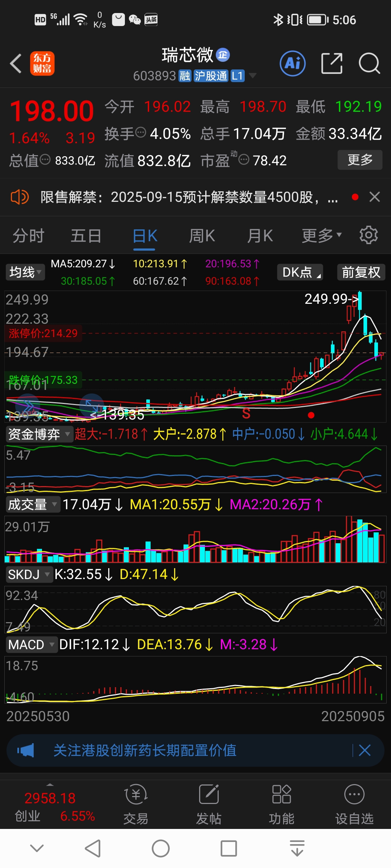Open the 成交量 indicator dropdown

point(33,504)
